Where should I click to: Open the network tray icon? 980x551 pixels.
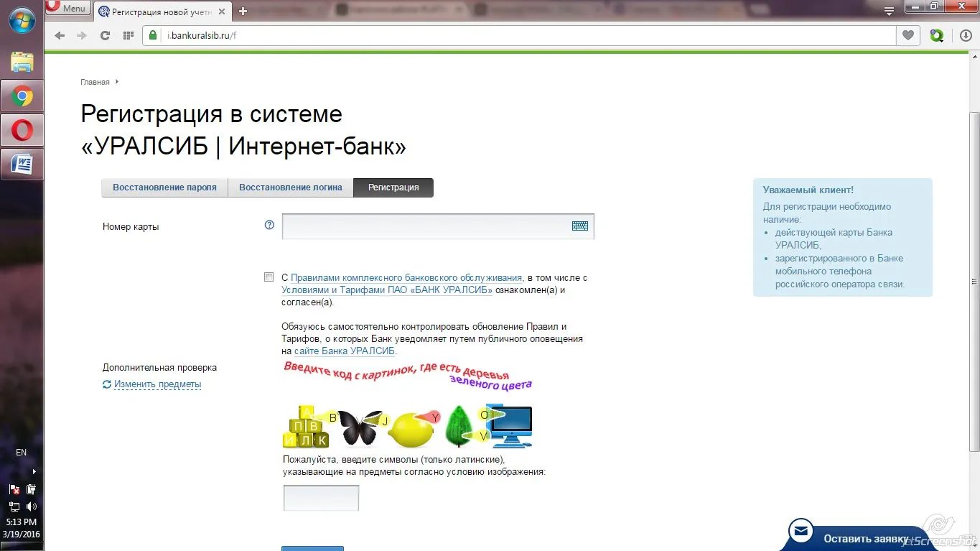coord(14,506)
